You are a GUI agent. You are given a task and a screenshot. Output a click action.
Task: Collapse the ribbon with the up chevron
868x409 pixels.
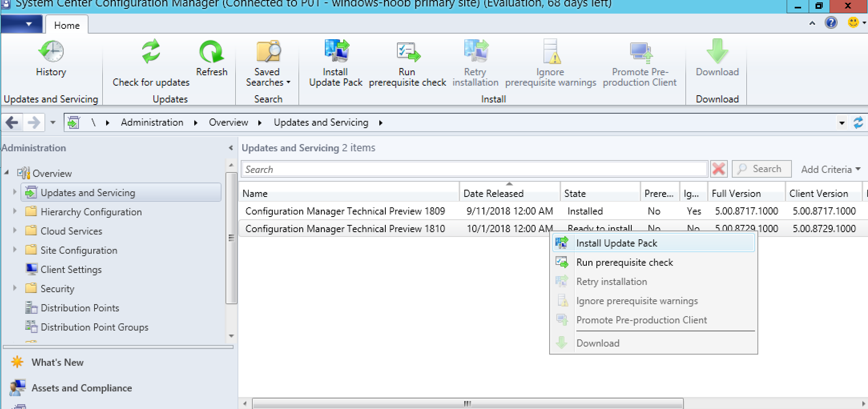[812, 23]
